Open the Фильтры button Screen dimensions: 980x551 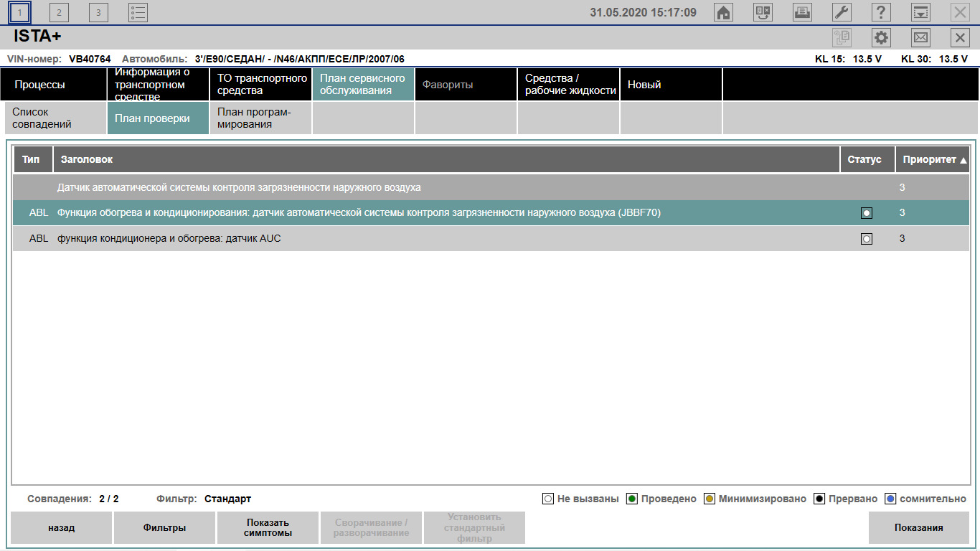164,527
